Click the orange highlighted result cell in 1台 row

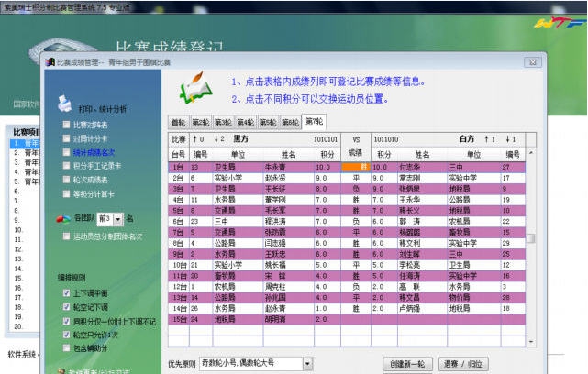356,167
